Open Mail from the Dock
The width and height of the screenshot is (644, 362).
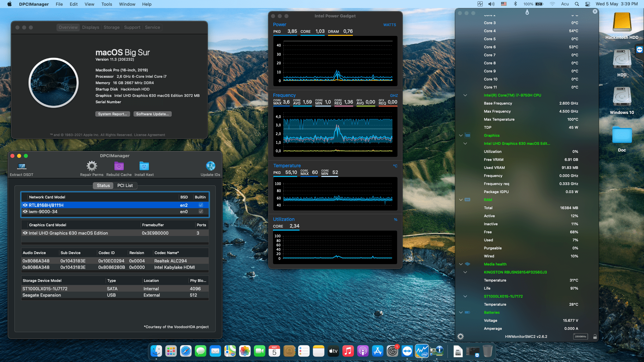coord(215,351)
